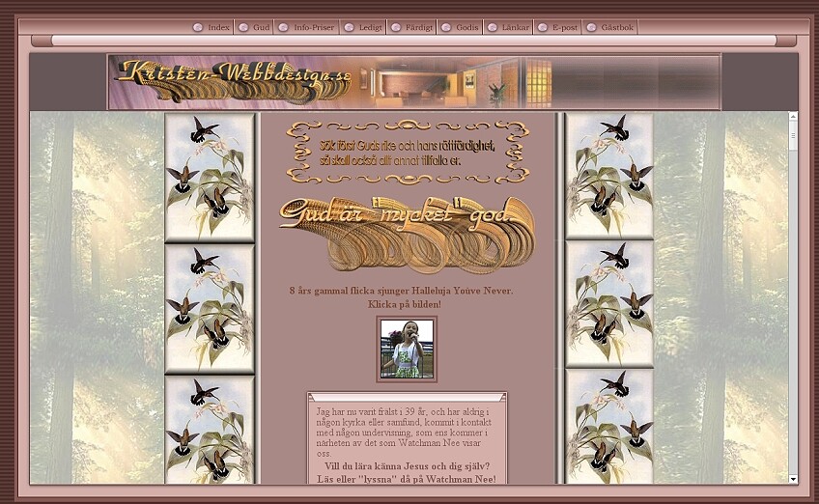Image resolution: width=819 pixels, height=504 pixels.
Task: Click the Kristen-Webbdesign.se banner logo
Action: (x=232, y=81)
